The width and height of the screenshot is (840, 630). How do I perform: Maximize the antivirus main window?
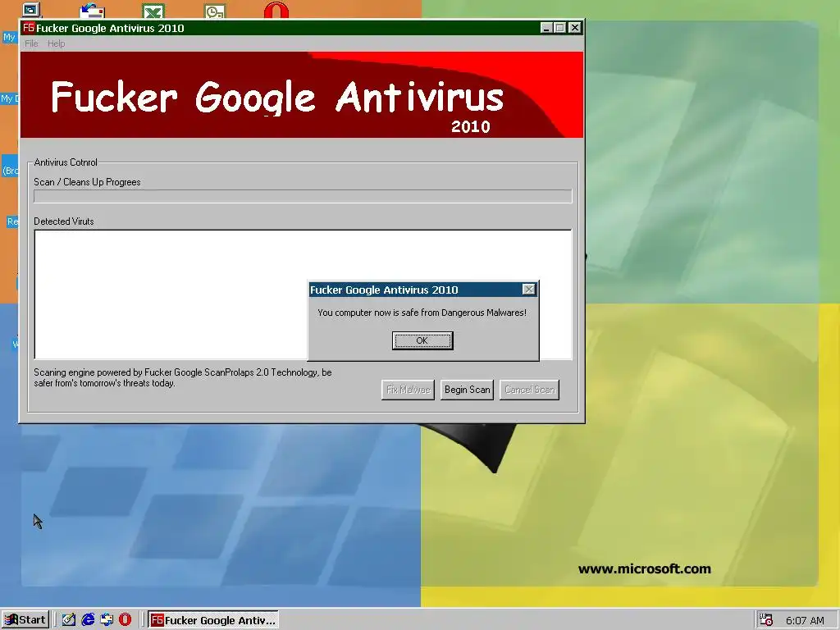(x=559, y=27)
